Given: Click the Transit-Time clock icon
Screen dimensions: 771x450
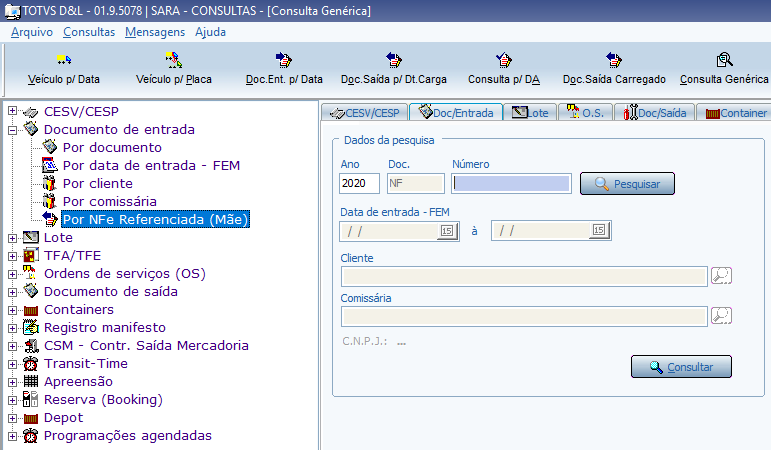Looking at the screenshot, I should click(x=30, y=363).
